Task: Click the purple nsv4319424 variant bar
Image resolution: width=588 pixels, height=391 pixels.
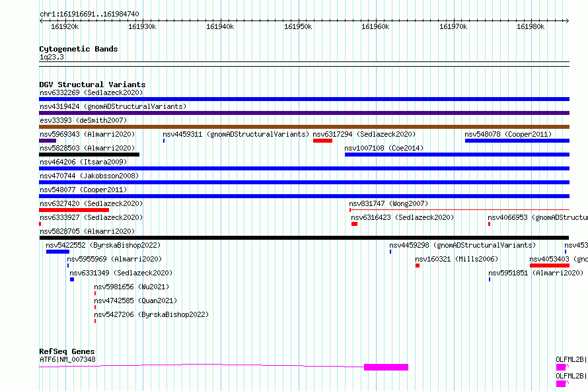Action: click(x=304, y=113)
